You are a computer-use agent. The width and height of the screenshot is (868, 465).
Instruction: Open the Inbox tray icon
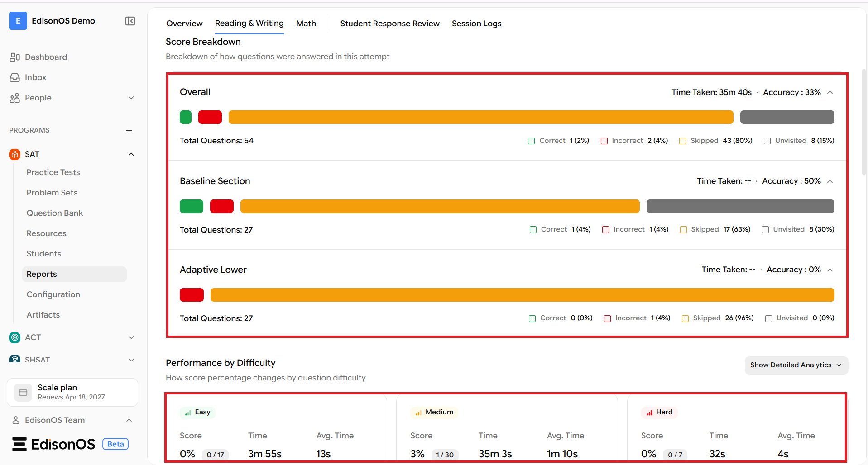click(15, 77)
